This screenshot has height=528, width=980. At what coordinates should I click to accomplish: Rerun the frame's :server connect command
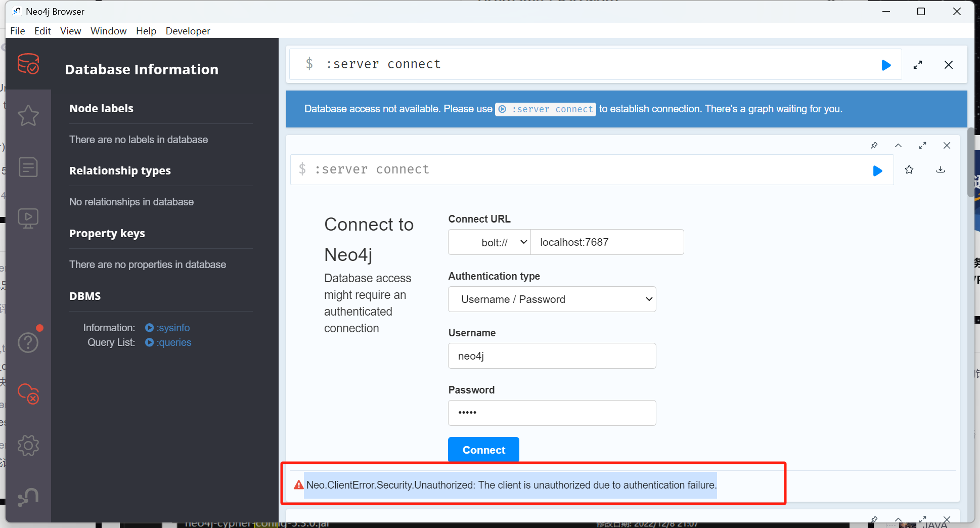click(878, 170)
